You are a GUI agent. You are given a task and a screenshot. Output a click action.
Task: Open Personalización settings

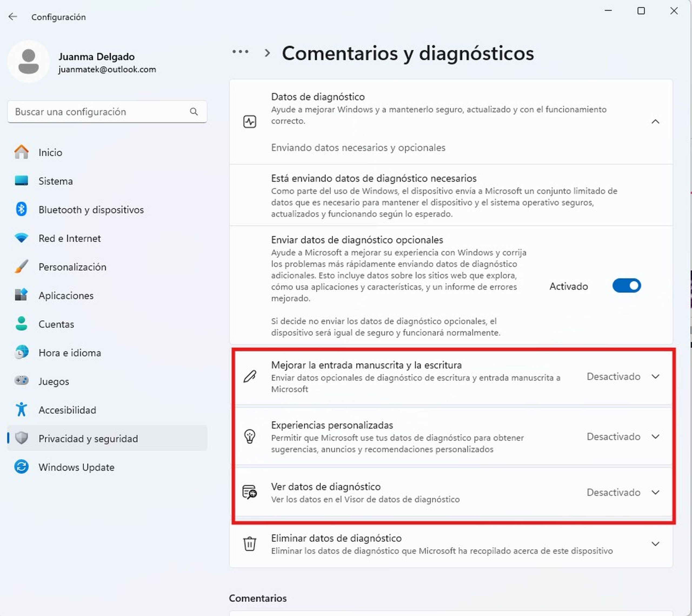tap(107, 267)
